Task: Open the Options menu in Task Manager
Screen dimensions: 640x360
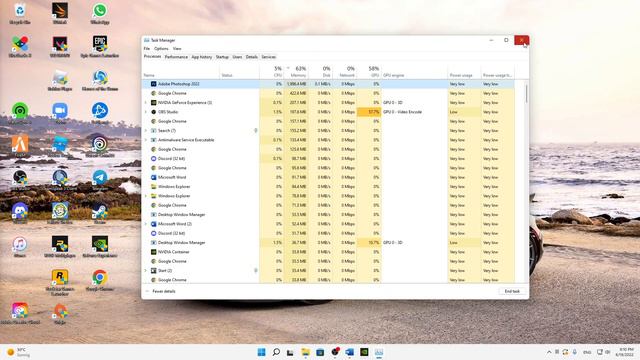Action: [161, 49]
